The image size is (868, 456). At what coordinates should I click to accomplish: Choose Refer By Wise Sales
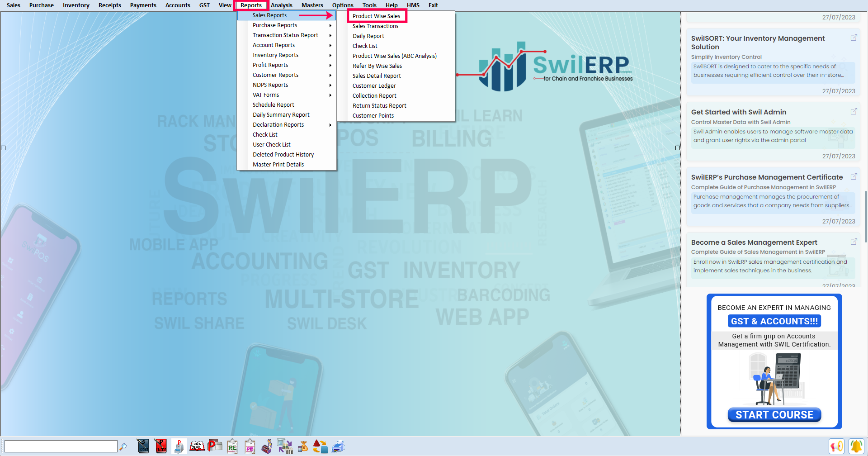coord(377,66)
